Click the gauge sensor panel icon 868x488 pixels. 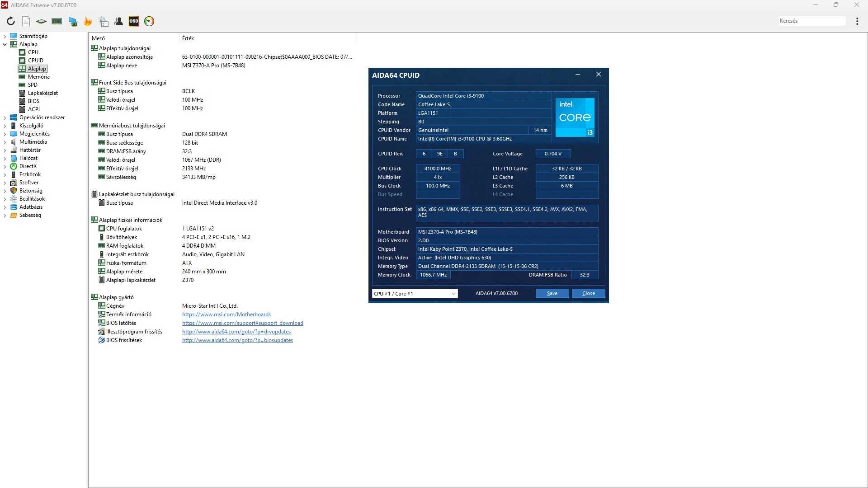(x=149, y=21)
